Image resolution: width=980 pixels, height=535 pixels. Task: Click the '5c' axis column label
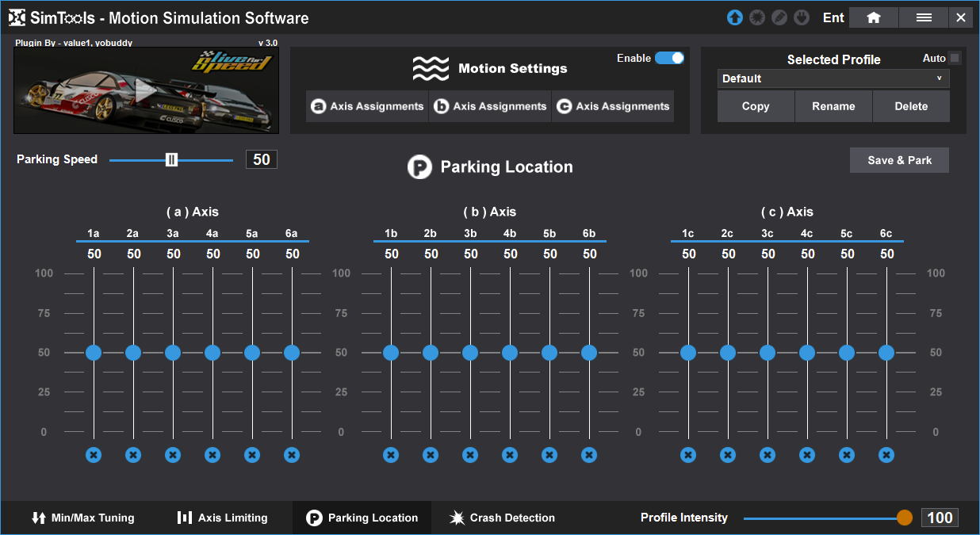(x=847, y=233)
